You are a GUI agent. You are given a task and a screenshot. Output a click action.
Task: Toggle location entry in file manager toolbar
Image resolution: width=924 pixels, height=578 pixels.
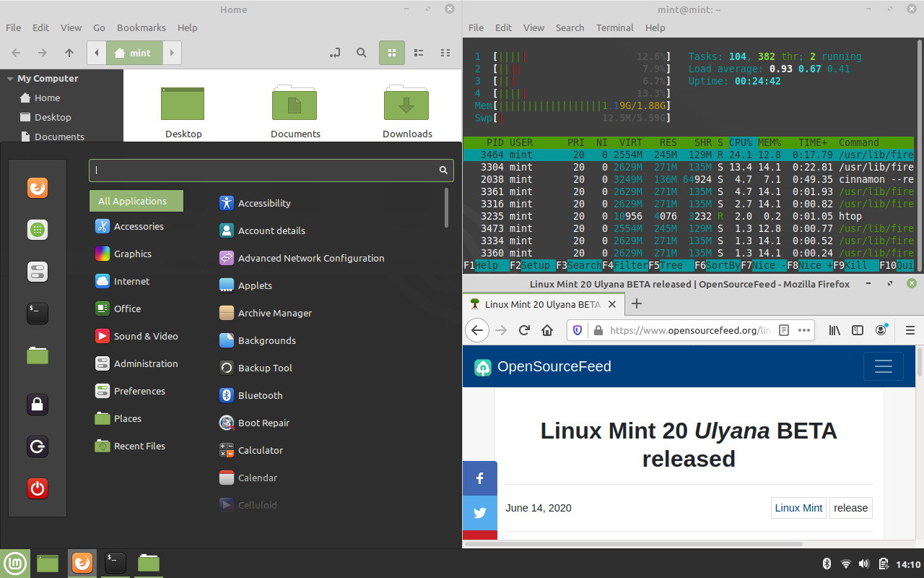(x=334, y=53)
